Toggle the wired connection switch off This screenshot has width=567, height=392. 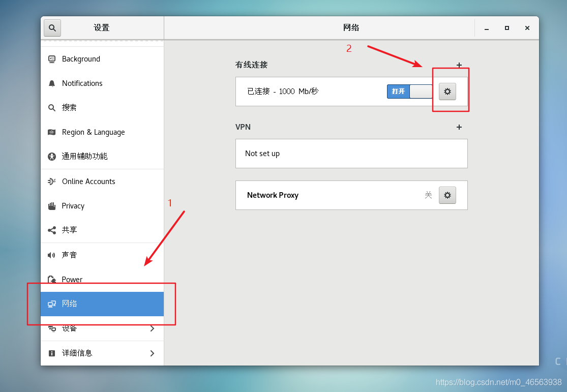coord(410,92)
